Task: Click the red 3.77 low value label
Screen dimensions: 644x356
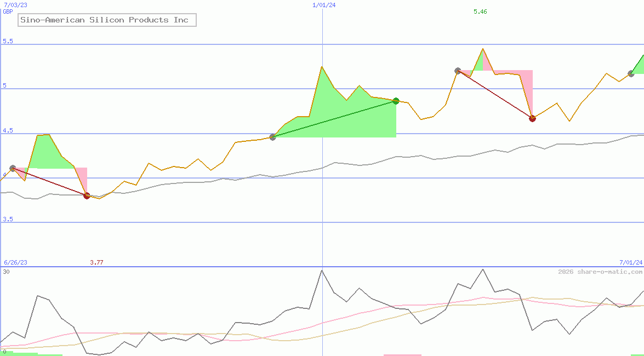Action: click(96, 262)
